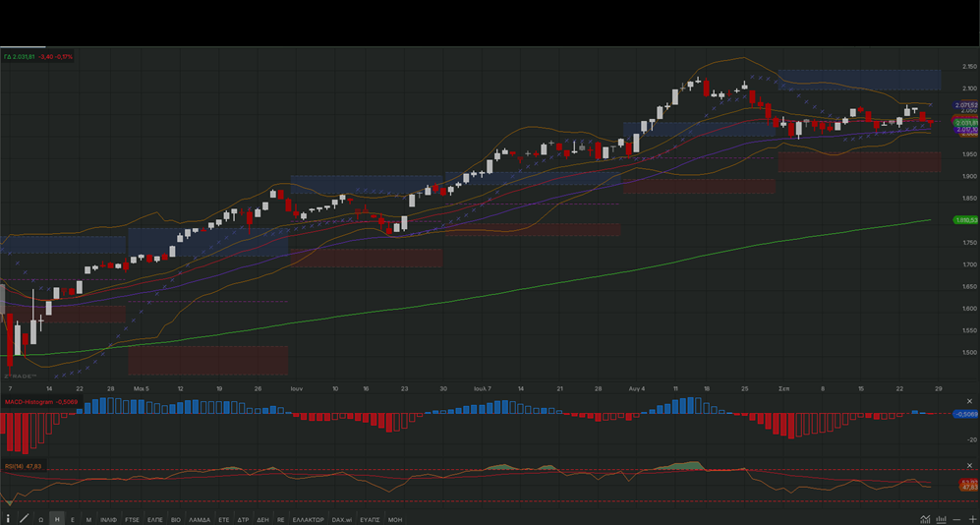Viewport: 980px width, 525px height.
Task: Open the ΒΙΟ symbol tab
Action: (x=176, y=519)
